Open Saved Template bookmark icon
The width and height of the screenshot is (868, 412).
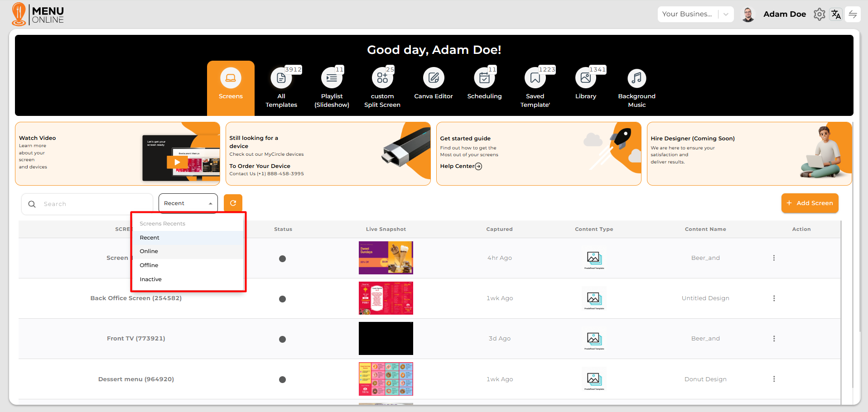[x=535, y=79]
